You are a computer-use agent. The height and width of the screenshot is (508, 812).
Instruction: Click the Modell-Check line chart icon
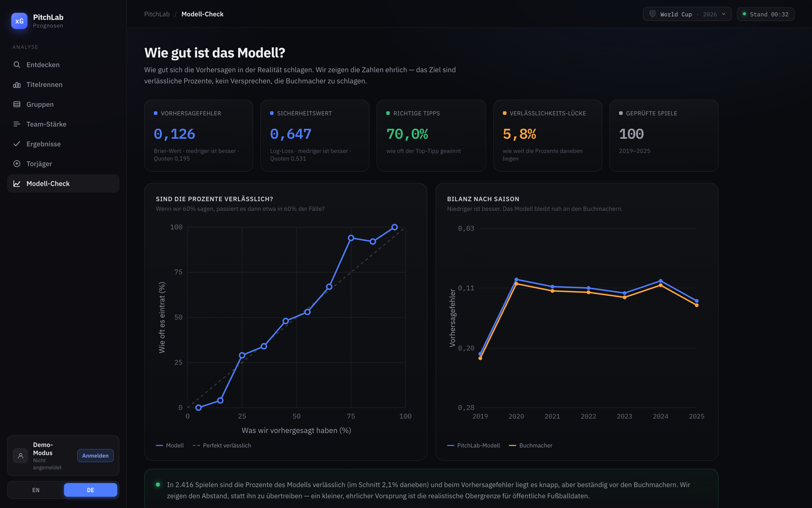point(17,184)
